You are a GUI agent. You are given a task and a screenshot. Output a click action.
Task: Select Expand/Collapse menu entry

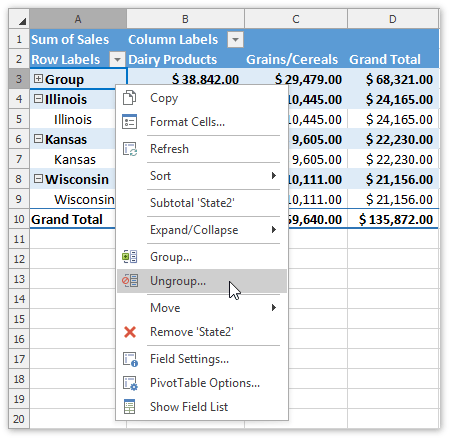[x=202, y=230]
